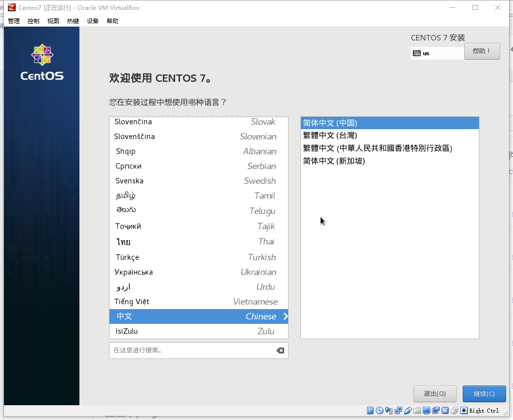
Task: Click the 帮助！ help button
Action: pyautogui.click(x=482, y=51)
